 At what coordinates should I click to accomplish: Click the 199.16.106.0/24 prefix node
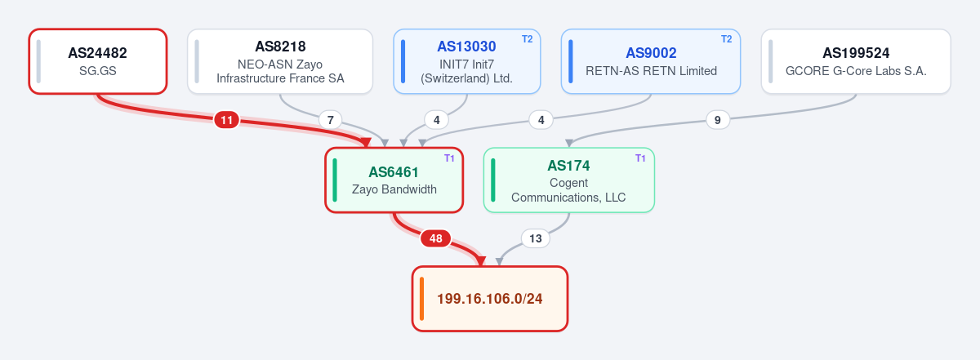click(x=490, y=299)
